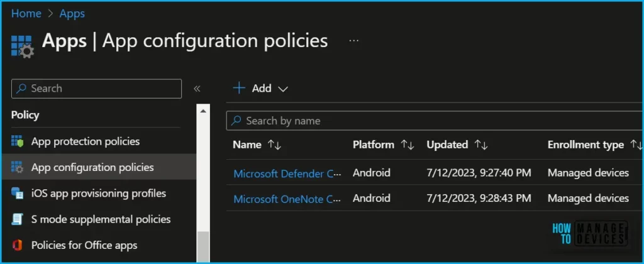This screenshot has height=264, width=644.
Task: Focus the Search by name field
Action: [x=435, y=121]
